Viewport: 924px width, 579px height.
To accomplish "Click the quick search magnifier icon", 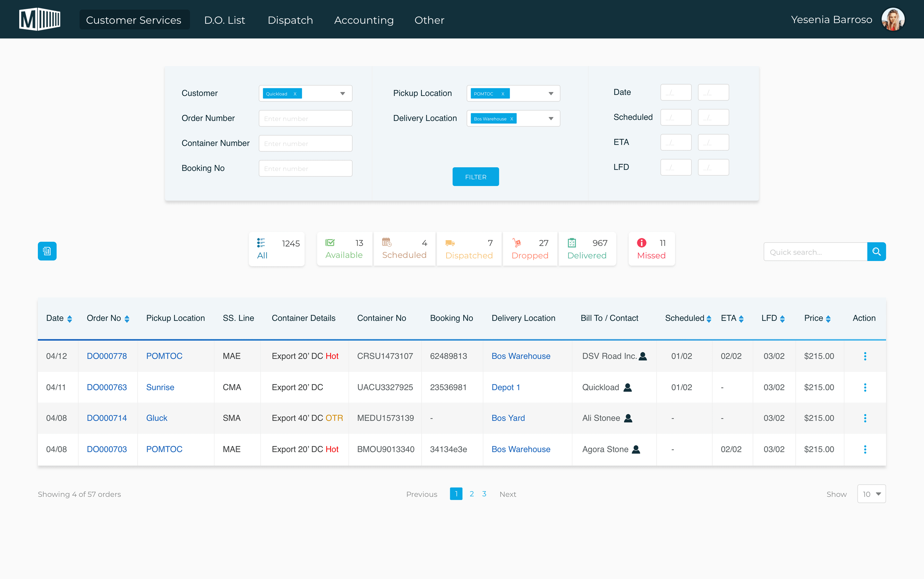I will (x=876, y=252).
